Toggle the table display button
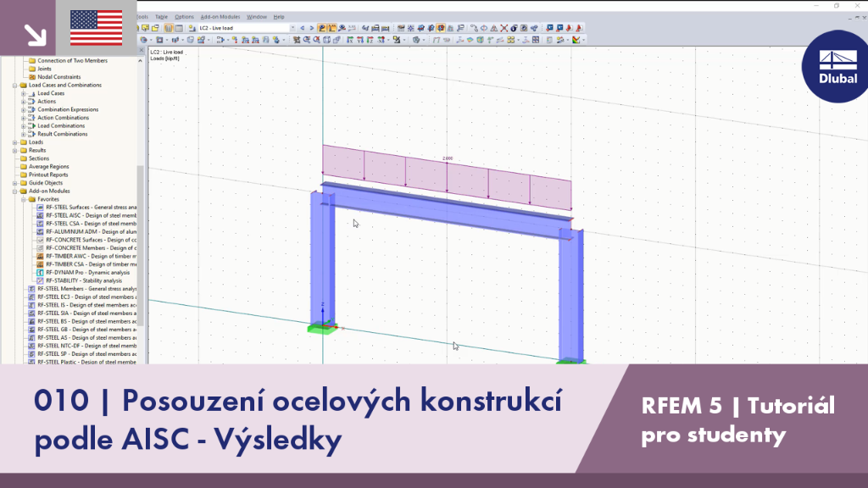868x488 pixels. (179, 28)
